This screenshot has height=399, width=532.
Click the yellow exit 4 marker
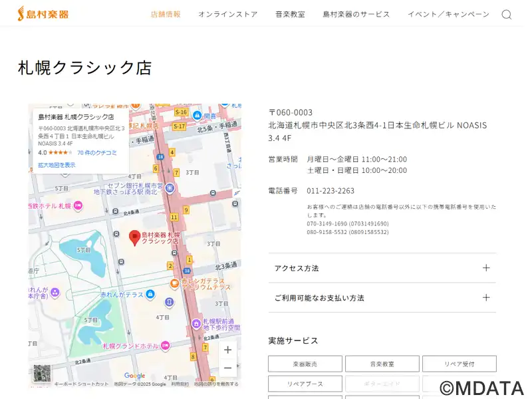pyautogui.click(x=172, y=152)
